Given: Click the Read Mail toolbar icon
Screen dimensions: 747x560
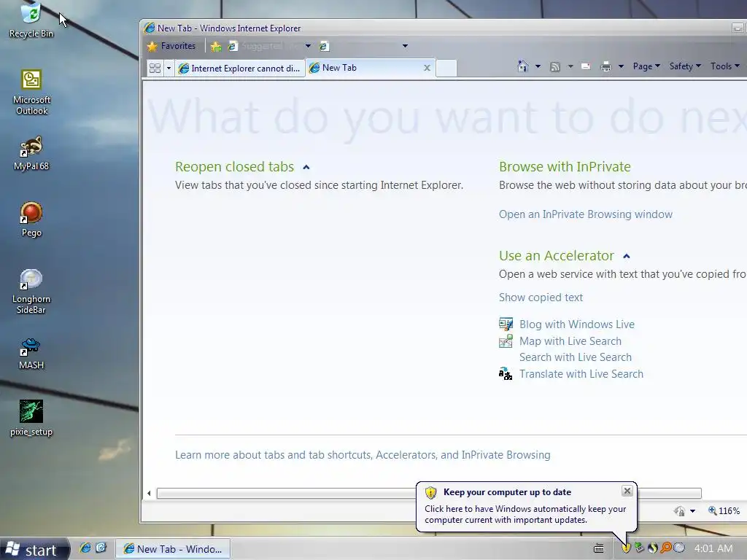Looking at the screenshot, I should [x=586, y=66].
